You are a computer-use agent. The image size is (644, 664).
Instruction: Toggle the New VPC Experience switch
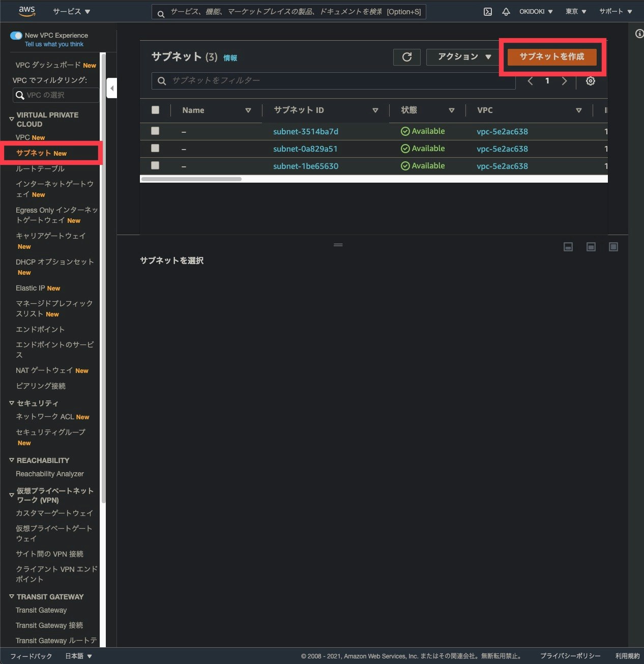pyautogui.click(x=16, y=36)
